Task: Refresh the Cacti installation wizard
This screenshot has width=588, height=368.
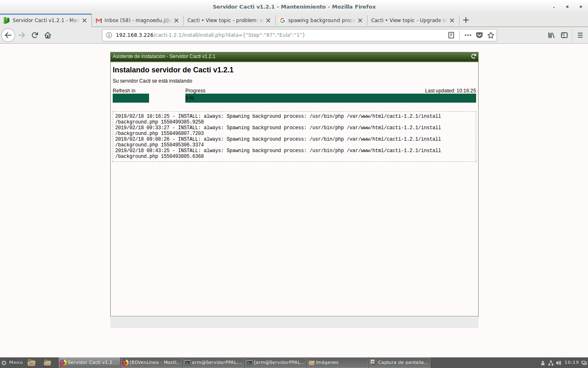Action: 474,56
